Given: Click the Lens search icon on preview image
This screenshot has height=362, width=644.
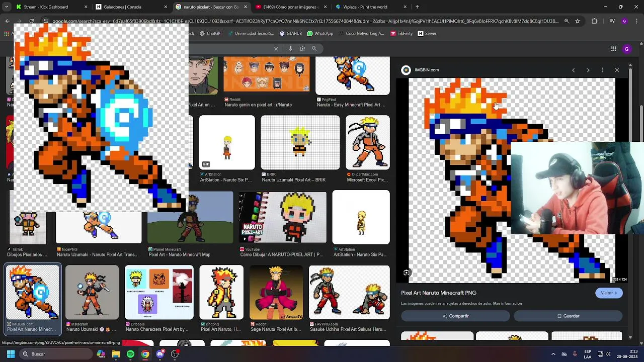Looking at the screenshot, I should (407, 273).
